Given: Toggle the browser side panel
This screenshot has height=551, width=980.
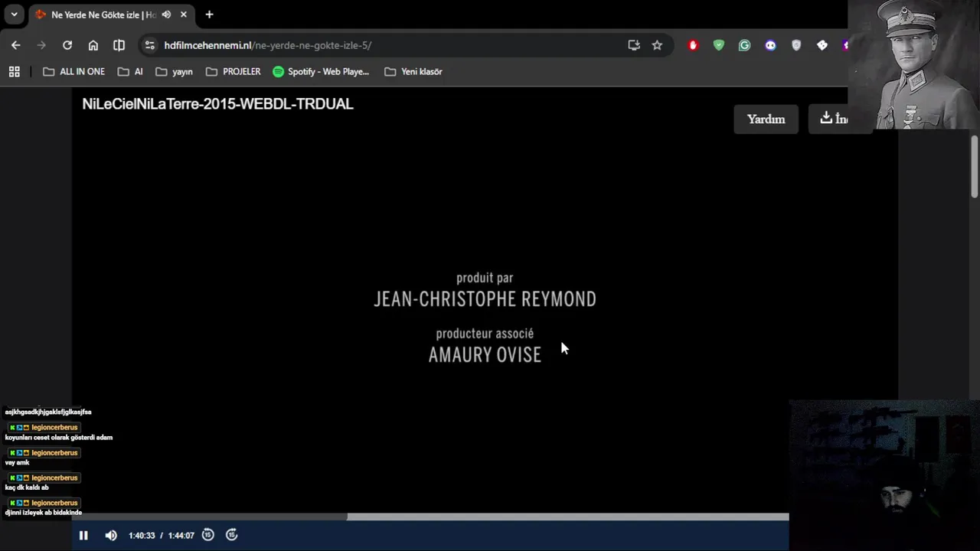Looking at the screenshot, I should pos(119,45).
